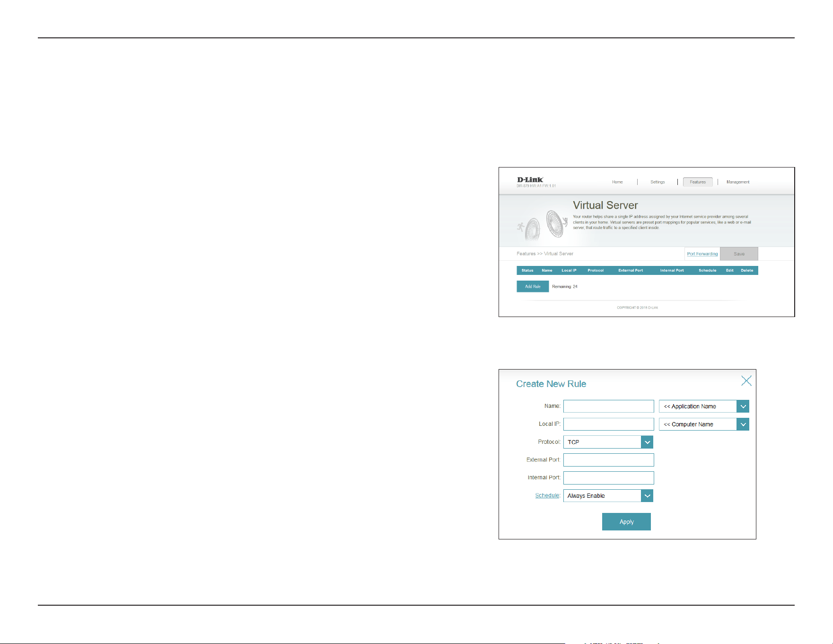This screenshot has height=644, width=833.
Task: Open the Features tab
Action: [698, 182]
